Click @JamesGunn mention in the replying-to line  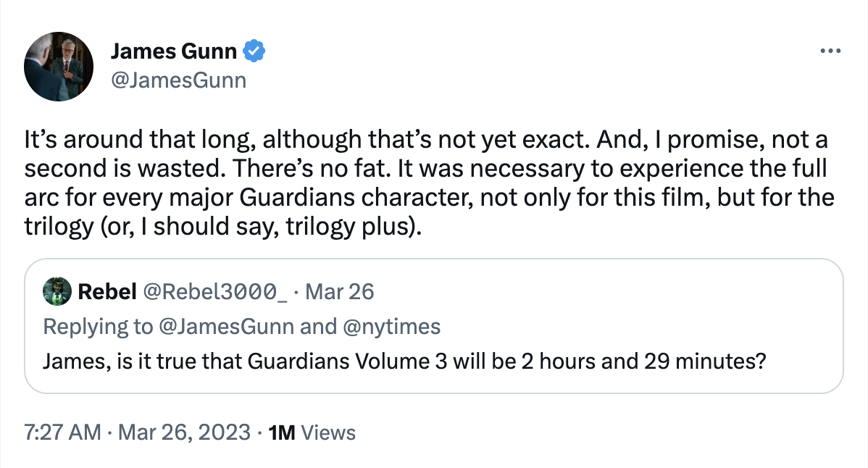[x=226, y=327]
